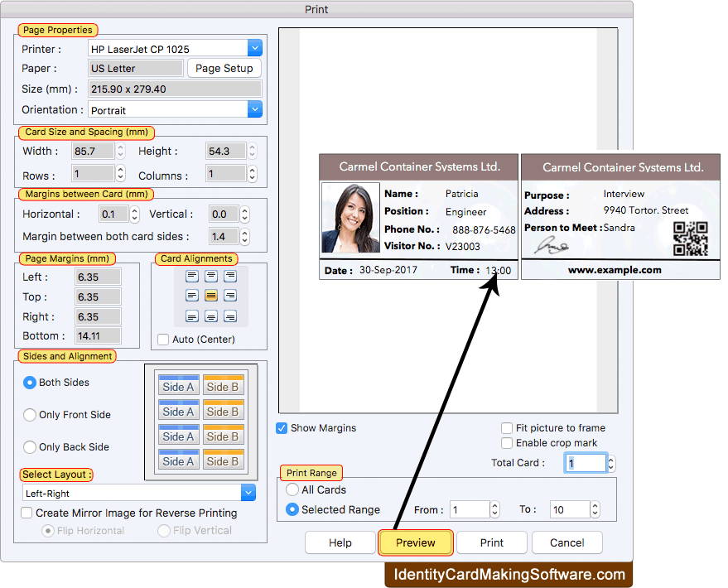Open the Printer dropdown list
728x588 pixels.
tap(254, 49)
